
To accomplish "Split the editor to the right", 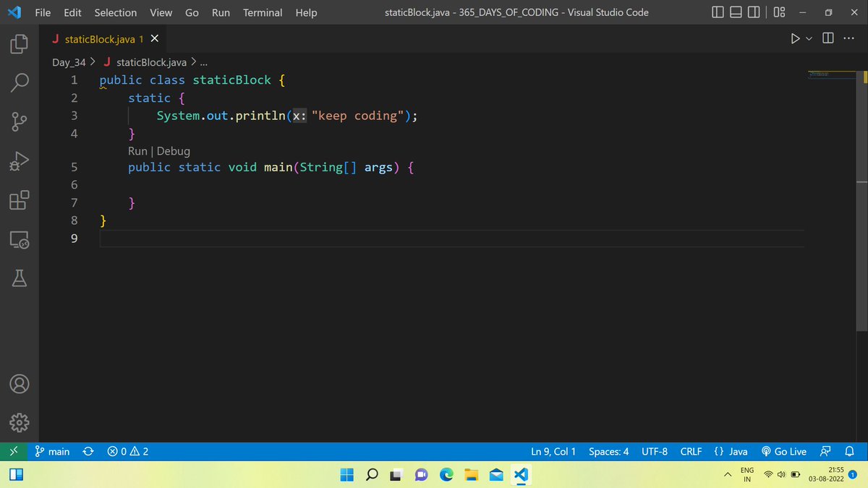I will [x=827, y=38].
